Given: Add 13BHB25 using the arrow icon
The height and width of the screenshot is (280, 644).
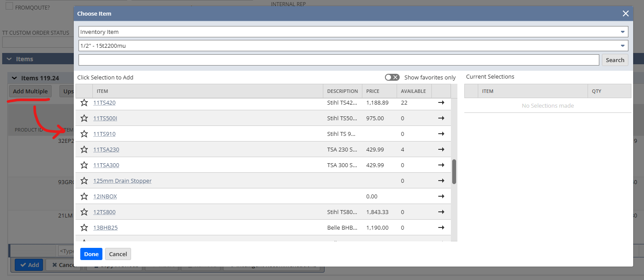Looking at the screenshot, I should [x=441, y=227].
